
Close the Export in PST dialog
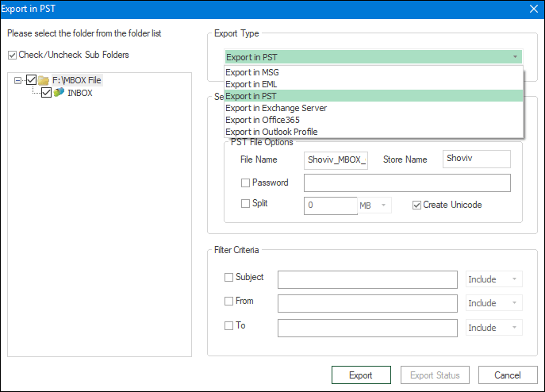tap(534, 9)
